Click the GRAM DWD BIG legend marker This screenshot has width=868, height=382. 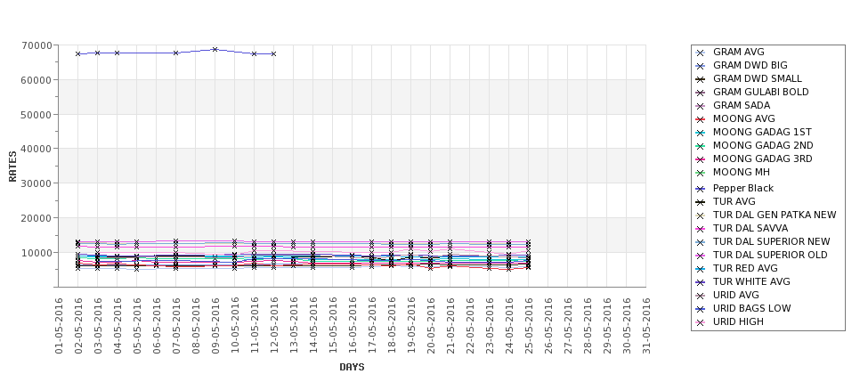701,67
